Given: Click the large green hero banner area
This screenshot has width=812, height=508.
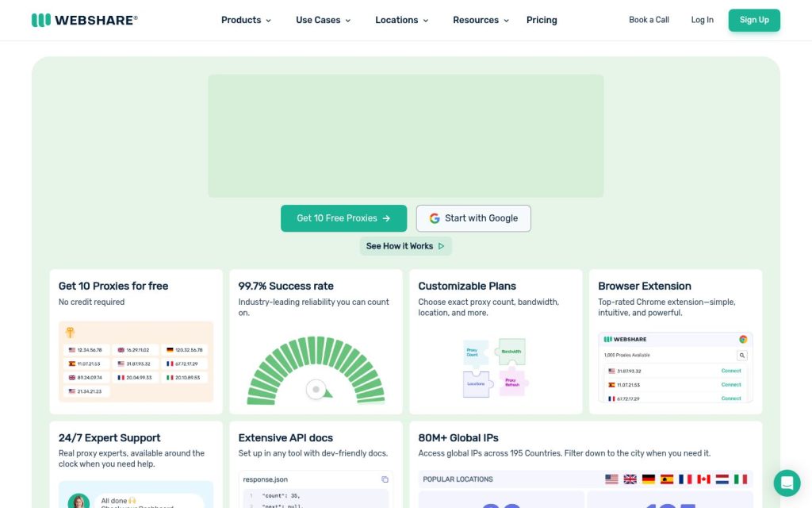Looking at the screenshot, I should (406, 136).
